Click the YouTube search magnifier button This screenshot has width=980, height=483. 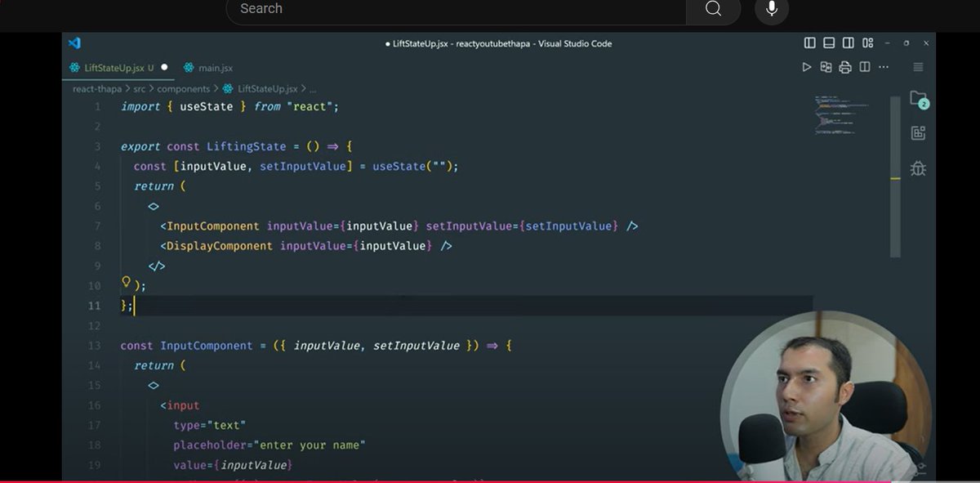tap(713, 9)
